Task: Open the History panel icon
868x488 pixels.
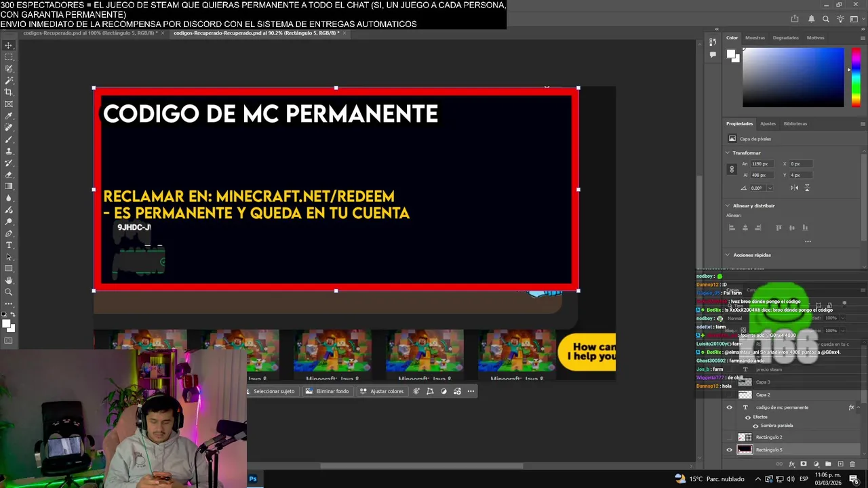Action: coord(713,42)
